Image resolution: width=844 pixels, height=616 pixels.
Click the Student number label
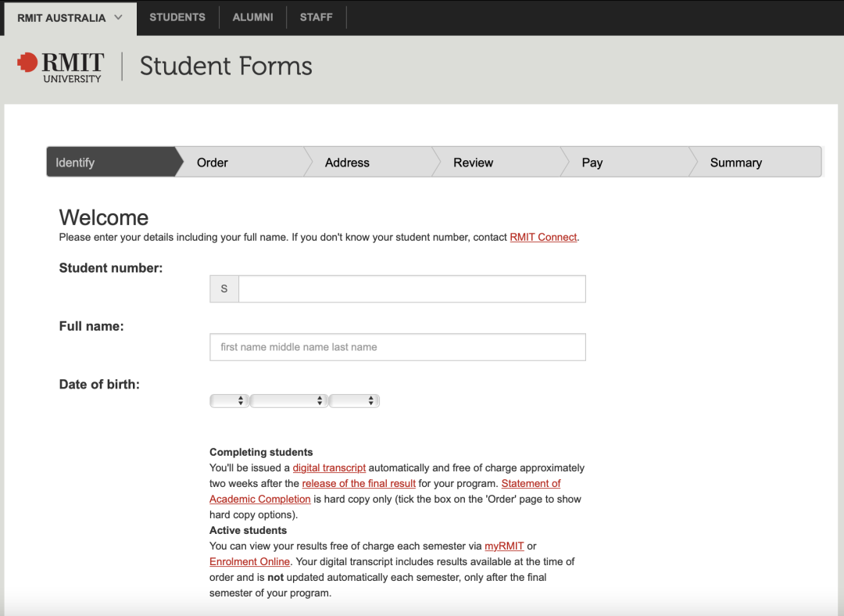pyautogui.click(x=111, y=268)
